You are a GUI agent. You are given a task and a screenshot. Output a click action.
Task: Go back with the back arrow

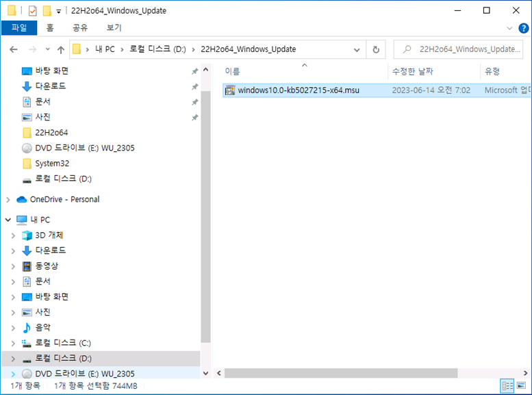(x=14, y=50)
